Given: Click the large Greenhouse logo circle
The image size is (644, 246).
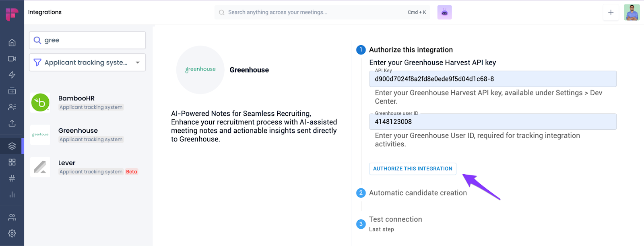Looking at the screenshot, I should pyautogui.click(x=200, y=70).
